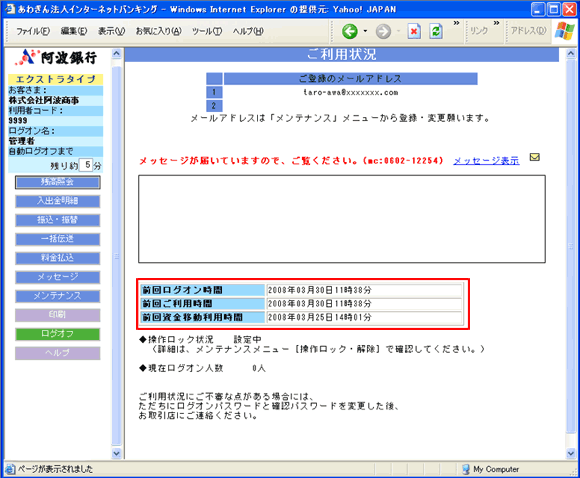Click inside the empty message display box
This screenshot has width=580, height=478.
click(342, 219)
